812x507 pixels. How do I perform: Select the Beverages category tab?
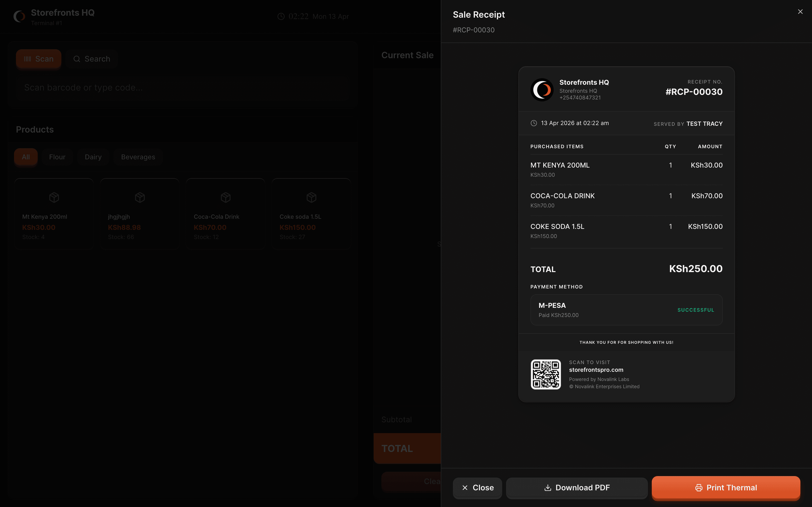tap(138, 157)
